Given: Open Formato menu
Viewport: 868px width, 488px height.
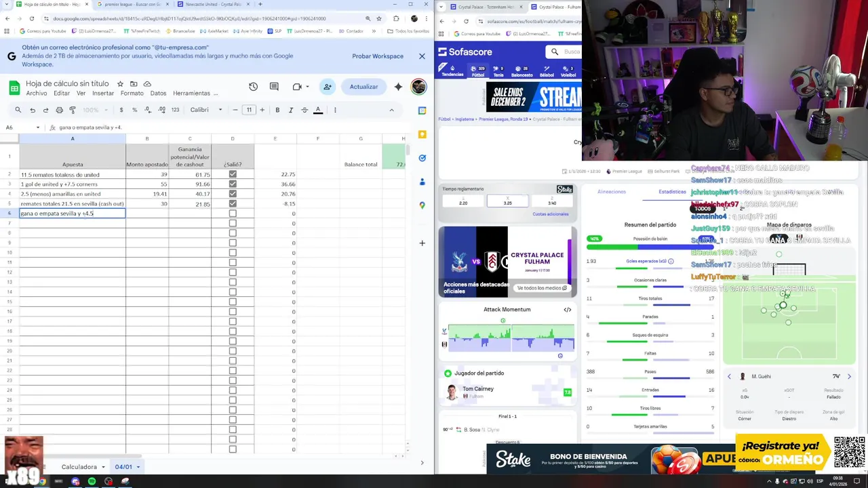Looking at the screenshot, I should click(132, 94).
